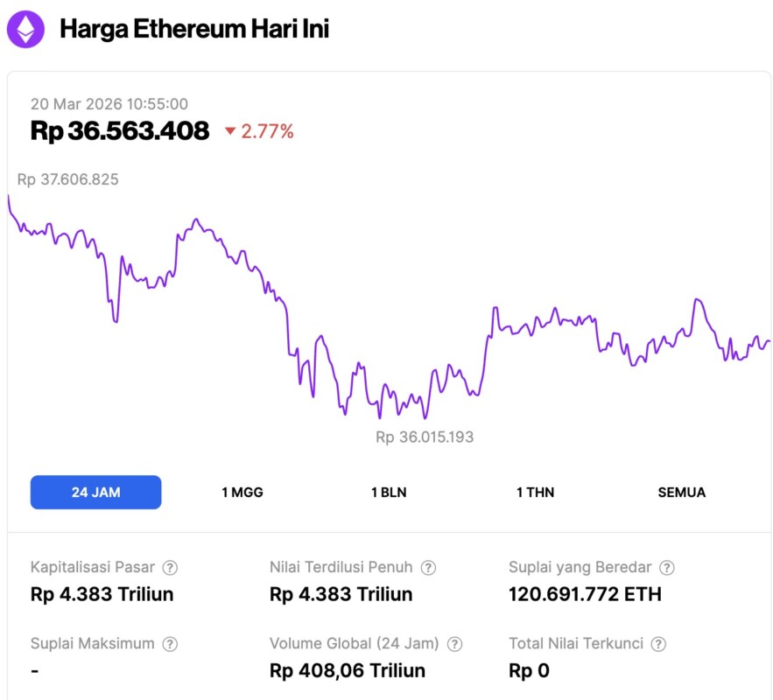The image size is (773, 700).
Task: Click the help icon beside Suplai Maksimum
Action: pos(170,643)
